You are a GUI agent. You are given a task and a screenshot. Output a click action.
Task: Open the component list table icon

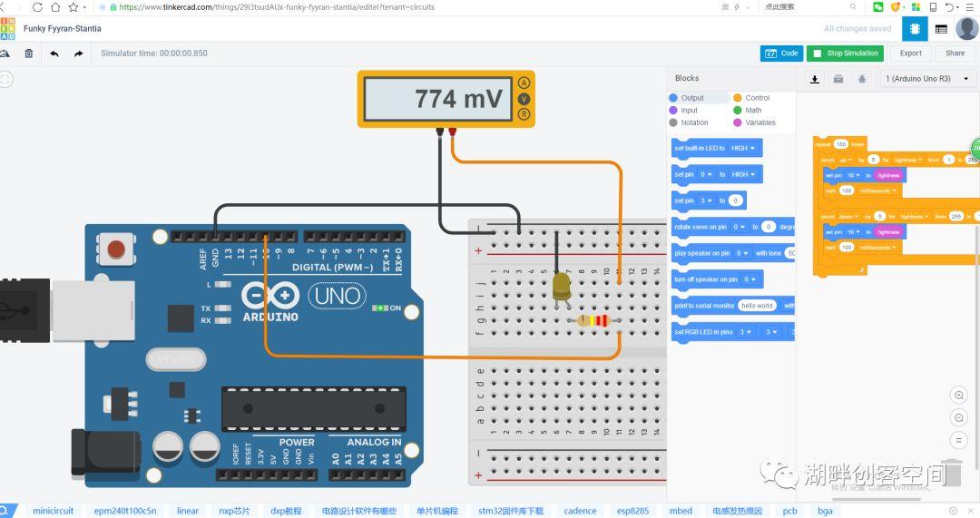tap(941, 29)
